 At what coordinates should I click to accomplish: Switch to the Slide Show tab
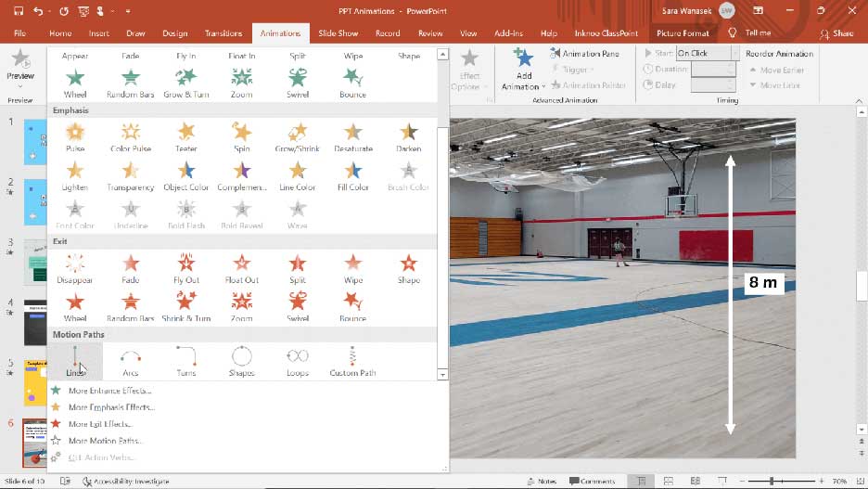tap(338, 33)
